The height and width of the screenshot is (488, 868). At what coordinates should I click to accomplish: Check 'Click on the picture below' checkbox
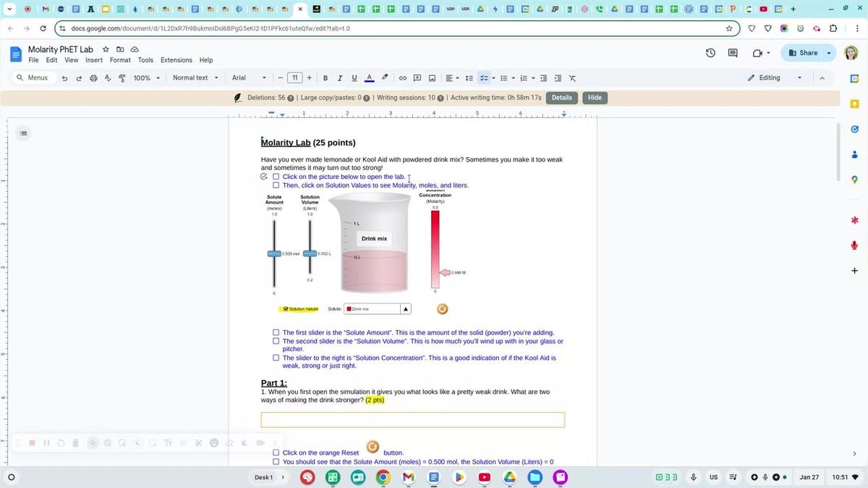(x=276, y=177)
